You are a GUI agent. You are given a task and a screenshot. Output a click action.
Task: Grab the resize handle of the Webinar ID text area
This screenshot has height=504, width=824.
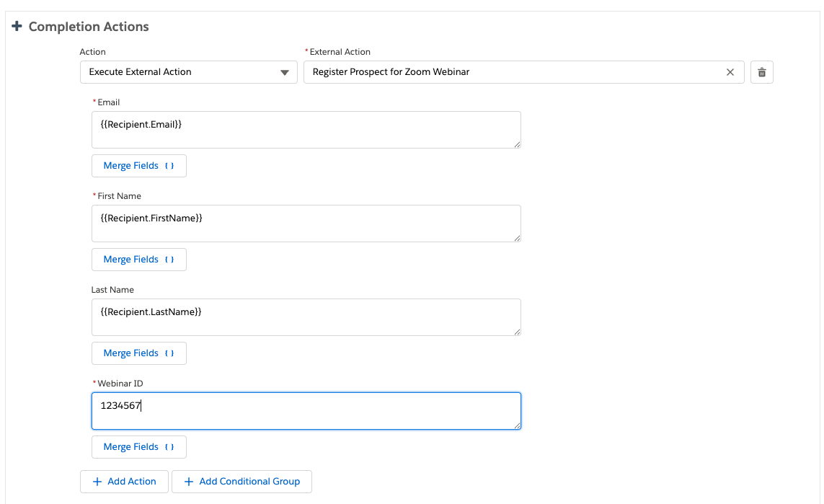pos(517,425)
